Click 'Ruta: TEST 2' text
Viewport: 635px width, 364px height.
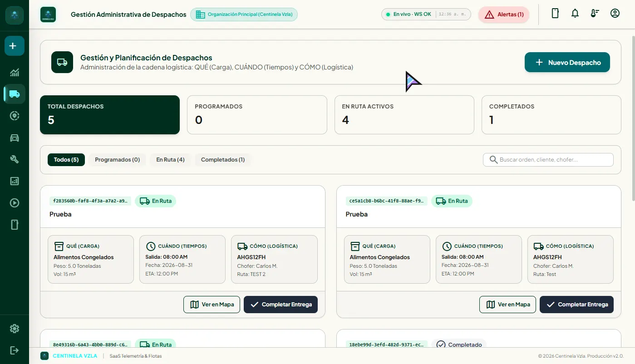[251, 274]
